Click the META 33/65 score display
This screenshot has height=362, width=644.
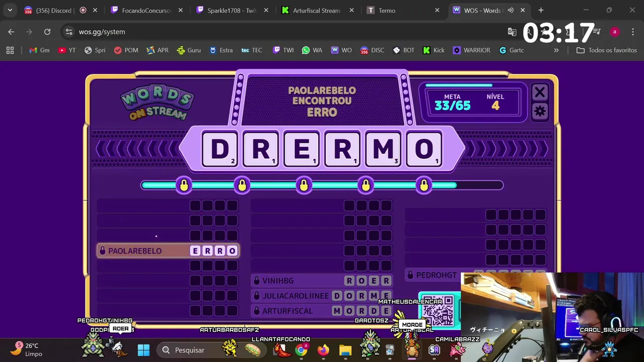click(x=452, y=102)
